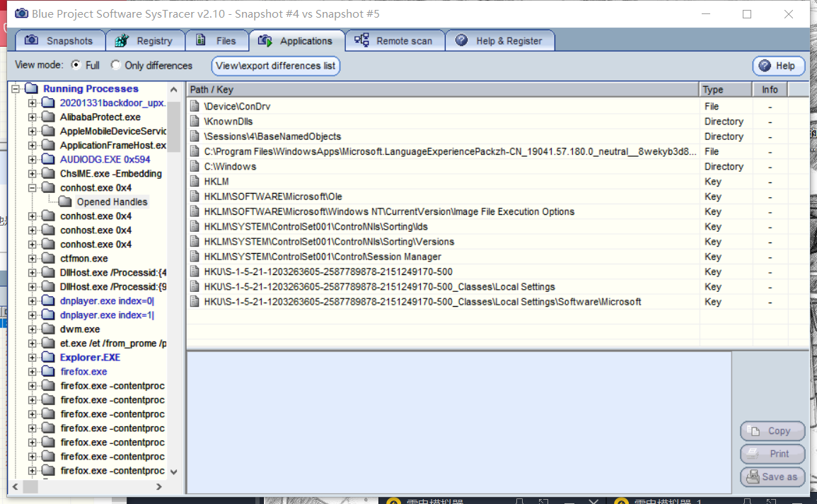Viewport: 817px width, 504px height.
Task: Expand the dnplayer.exe index=0 node
Action: [33, 301]
